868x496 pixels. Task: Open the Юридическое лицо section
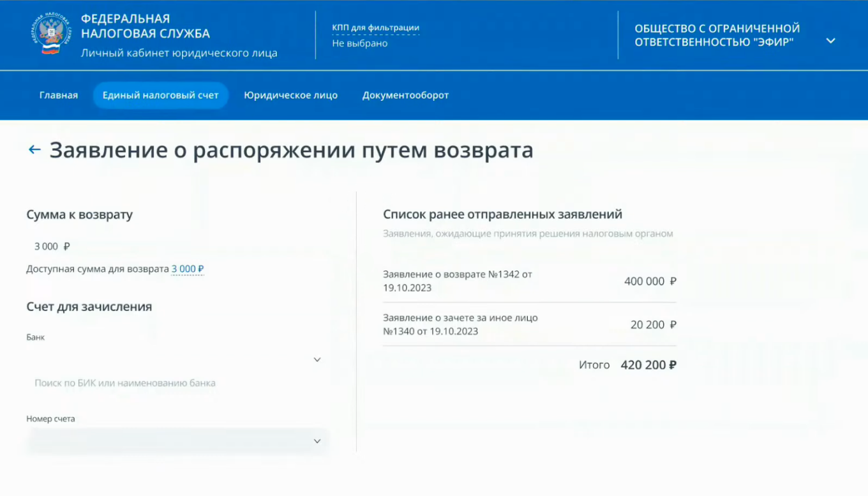[291, 94]
